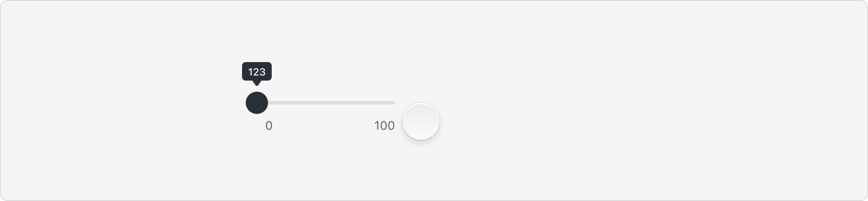This screenshot has height=201, width=868.
Task: Select the digit "3" in the tooltip
Action: [262, 72]
